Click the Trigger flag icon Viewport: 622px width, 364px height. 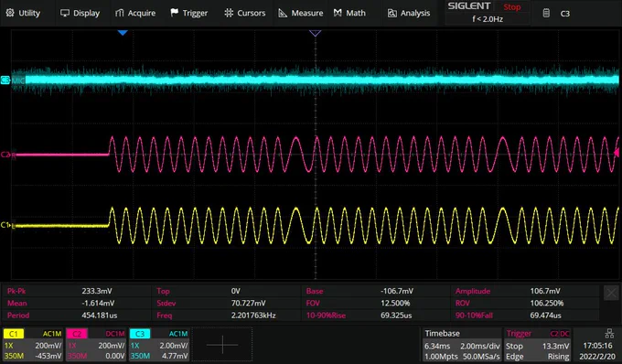coord(174,13)
